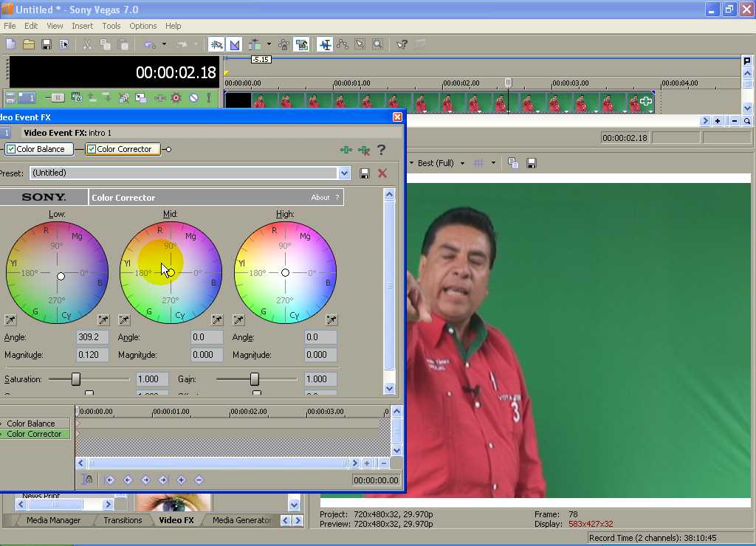This screenshot has height=546, width=756.
Task: Open the preview overlays grid dropdown arrow
Action: [x=493, y=163]
